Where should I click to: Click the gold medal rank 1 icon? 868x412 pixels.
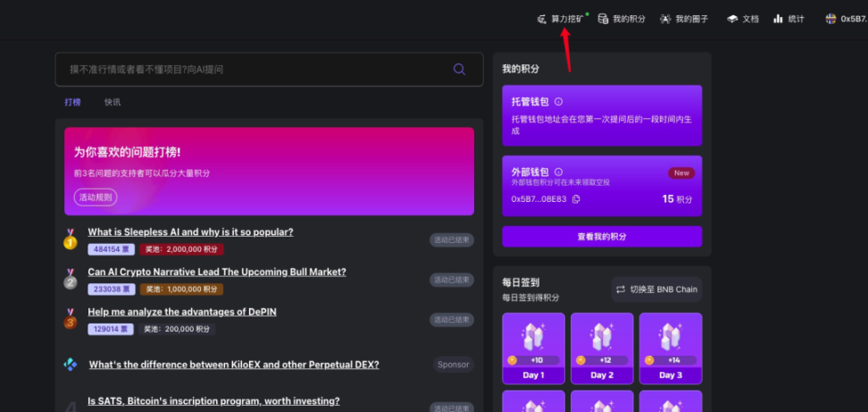coord(71,240)
